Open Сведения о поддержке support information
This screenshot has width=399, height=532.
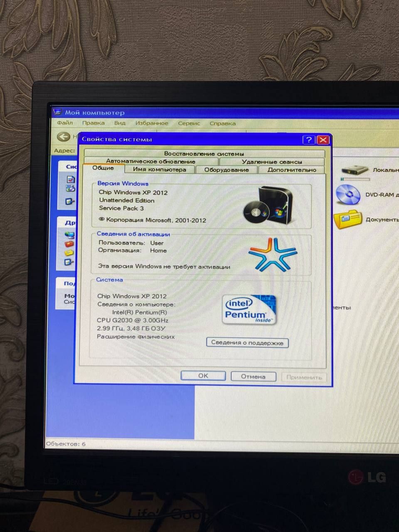(247, 342)
